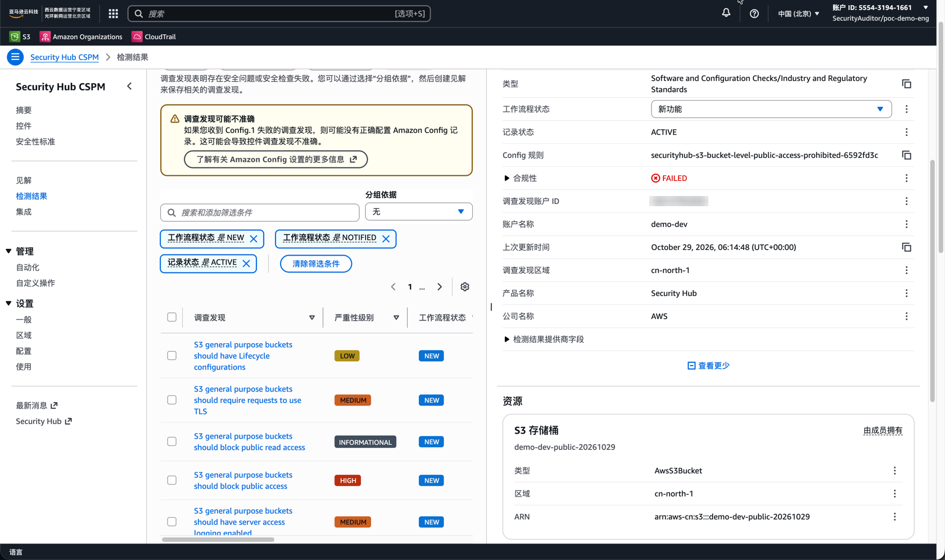945x560 pixels.
Task: Expand 检测结果提供商字段 section
Action: click(507, 339)
